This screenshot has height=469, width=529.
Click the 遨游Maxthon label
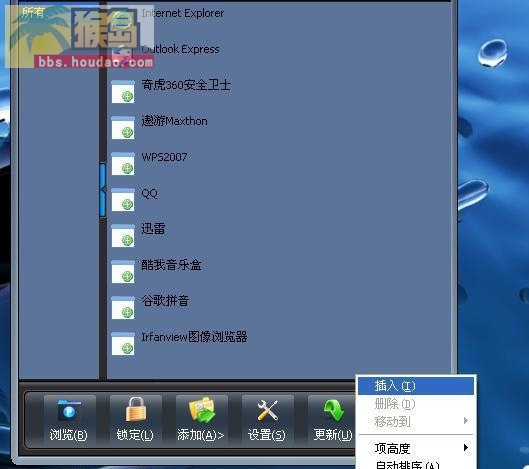[174, 121]
